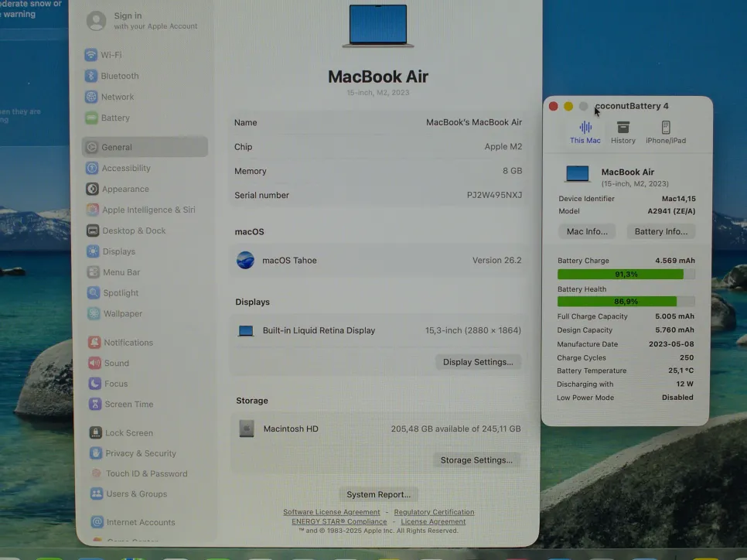Viewport: 747px width, 560px height.
Task: Select the Spotlight sidebar icon
Action: tap(92, 293)
